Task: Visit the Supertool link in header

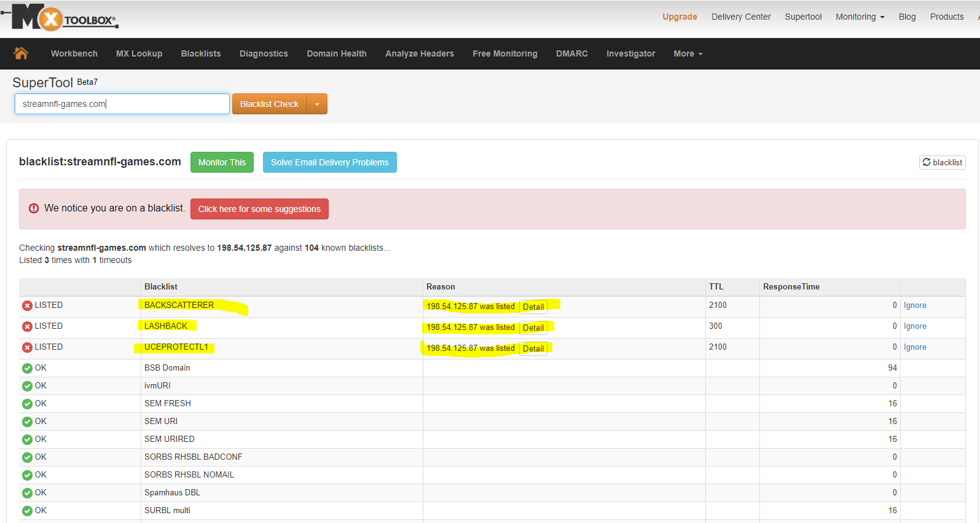Action: [803, 17]
